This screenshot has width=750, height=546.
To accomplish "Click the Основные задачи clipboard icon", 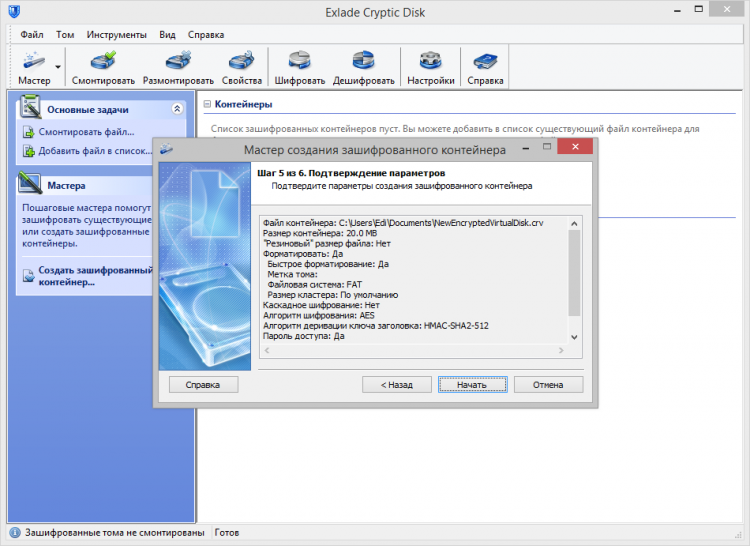I will (30, 106).
